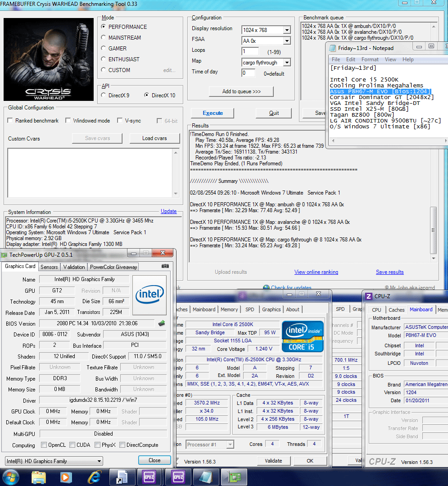The image size is (448, 486).
Task: Open Internet Explorer from the taskbar
Action: click(95, 477)
